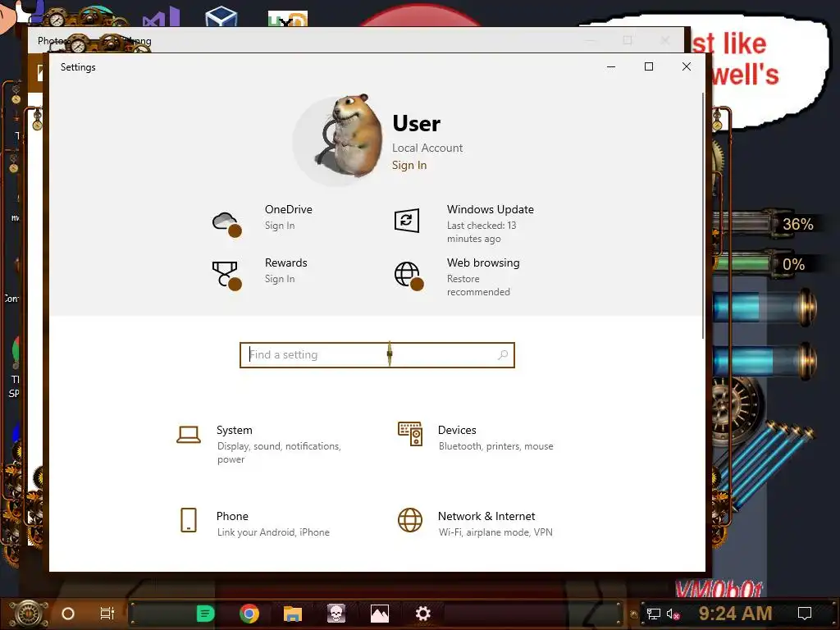Click the Photos window title bar
Viewport: 840px width, 630px height.
pos(356,41)
